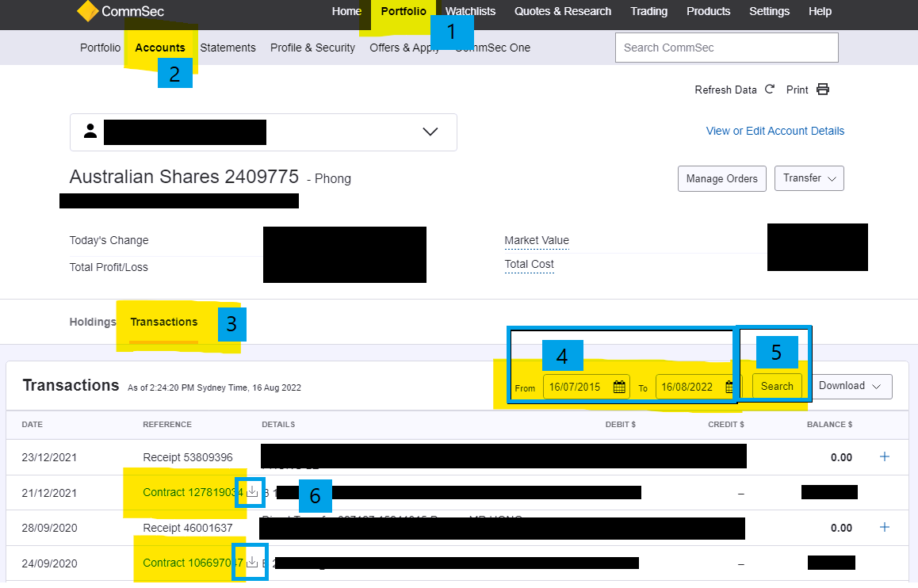The height and width of the screenshot is (588, 918).
Task: Open Watchlists in the top menu
Action: [470, 11]
